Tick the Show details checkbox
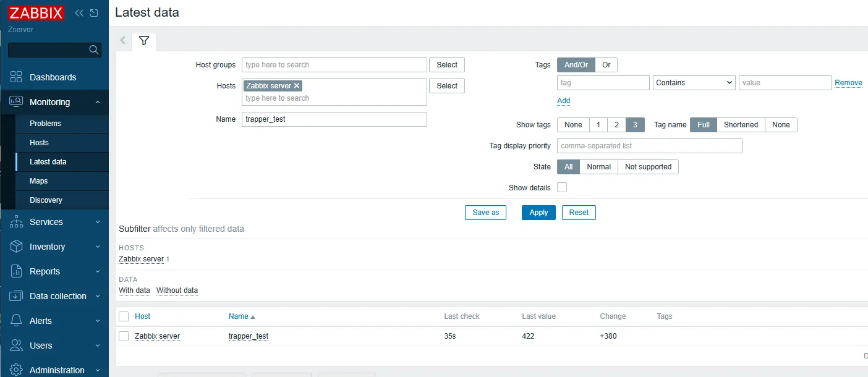Screen dimensions: 868x377 562,187
